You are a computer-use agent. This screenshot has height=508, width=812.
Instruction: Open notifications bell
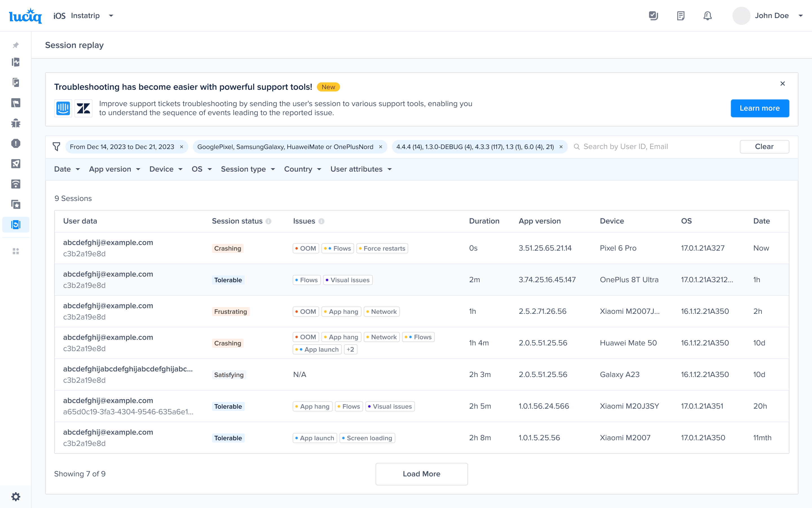coord(707,16)
